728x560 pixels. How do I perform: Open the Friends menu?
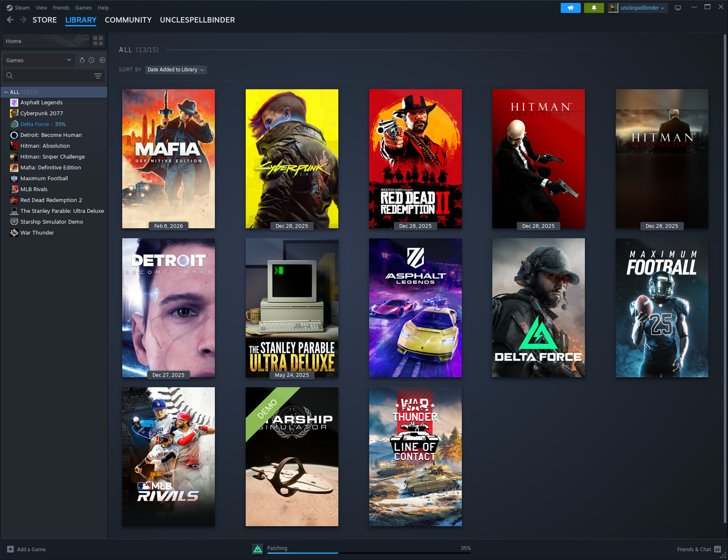(61, 8)
